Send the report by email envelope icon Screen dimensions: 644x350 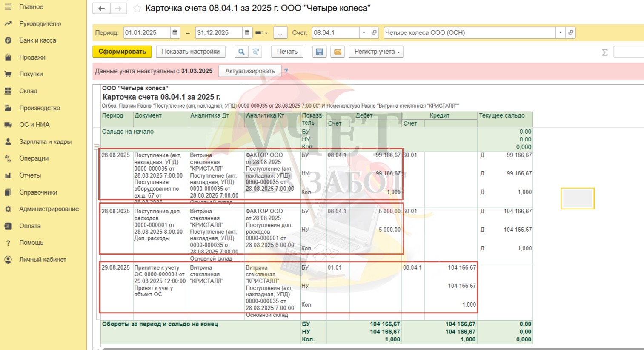338,52
